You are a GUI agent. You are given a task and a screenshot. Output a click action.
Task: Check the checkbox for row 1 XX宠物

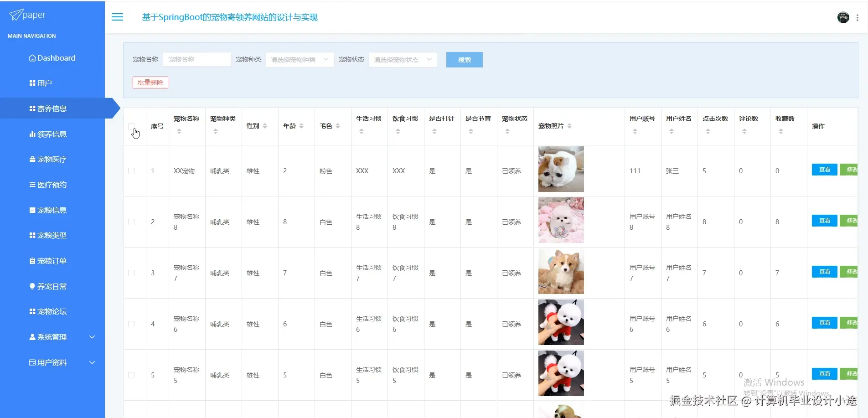pyautogui.click(x=131, y=171)
